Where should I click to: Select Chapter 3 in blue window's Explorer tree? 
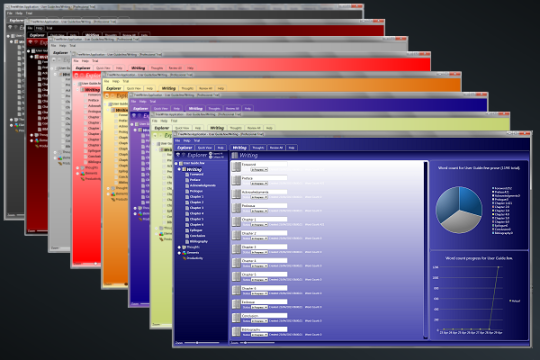point(197,208)
